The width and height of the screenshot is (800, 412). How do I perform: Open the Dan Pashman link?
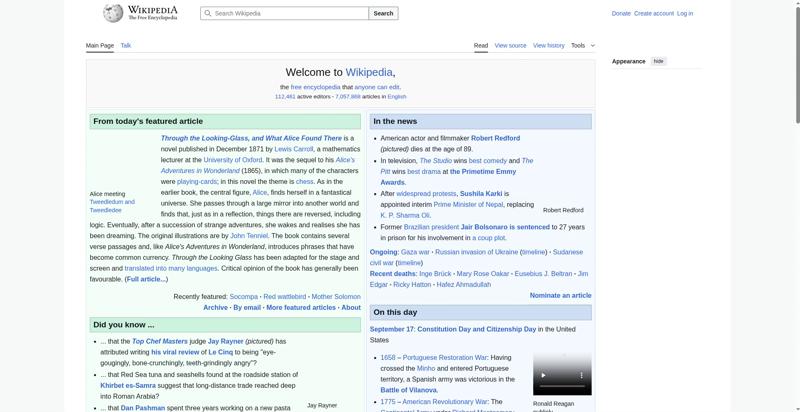(x=143, y=408)
